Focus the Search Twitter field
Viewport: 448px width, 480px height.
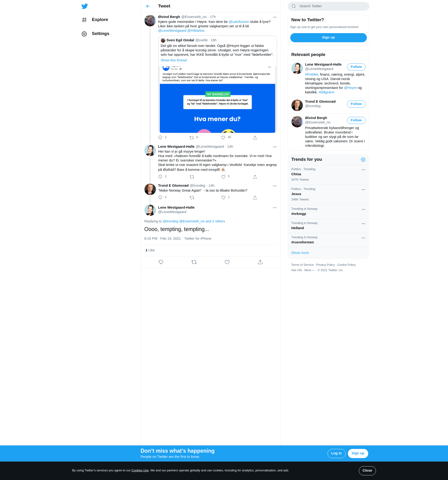tap(328, 6)
